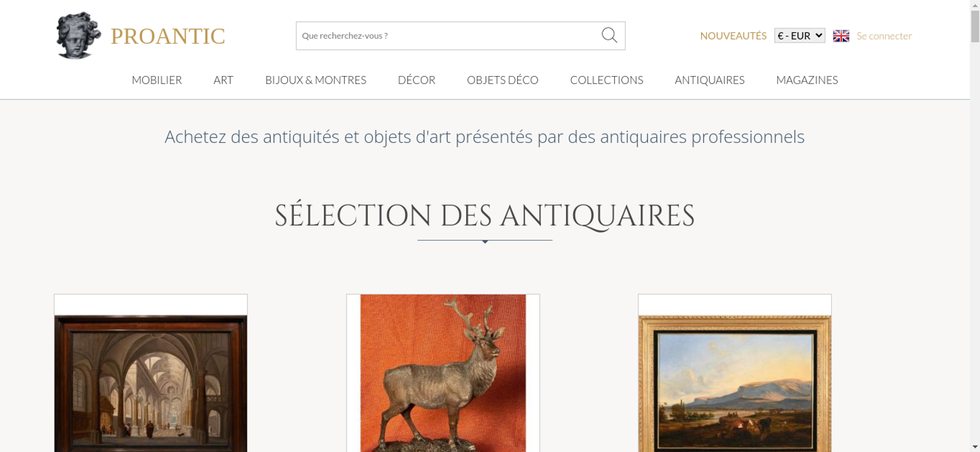Open the MOBILIER menu
980x452 pixels.
157,80
